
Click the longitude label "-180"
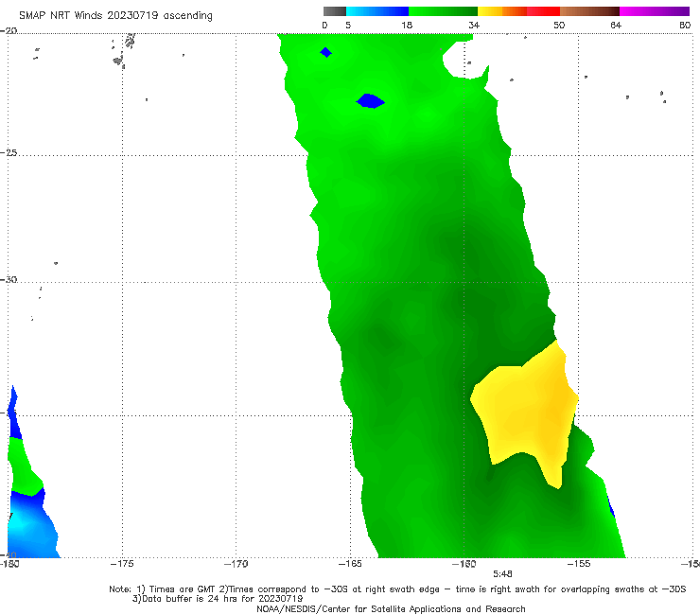click(x=9, y=564)
